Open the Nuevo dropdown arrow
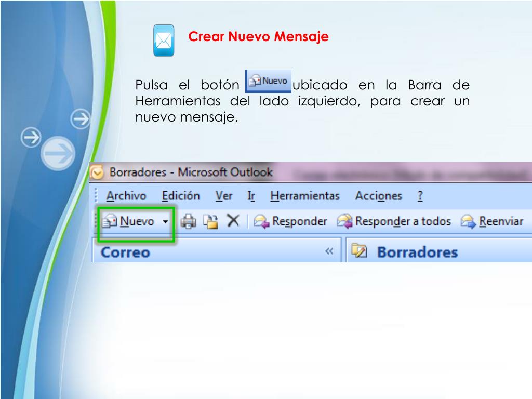Viewport: 532px width, 399px height. pos(165,221)
